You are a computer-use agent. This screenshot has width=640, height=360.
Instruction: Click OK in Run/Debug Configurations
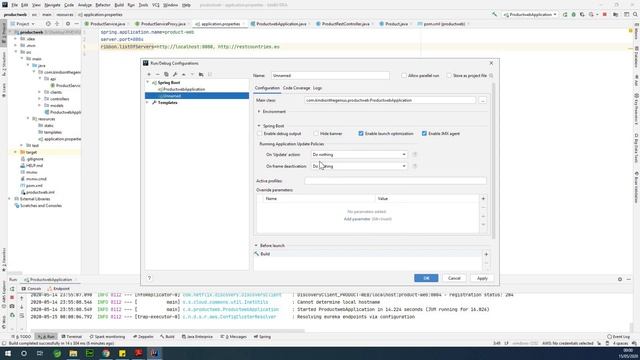426,278
